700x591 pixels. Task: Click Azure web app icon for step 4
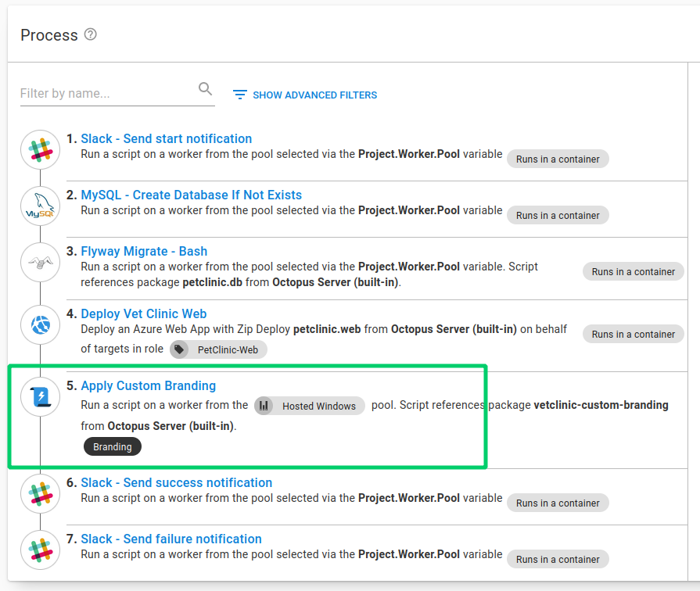tap(40, 325)
